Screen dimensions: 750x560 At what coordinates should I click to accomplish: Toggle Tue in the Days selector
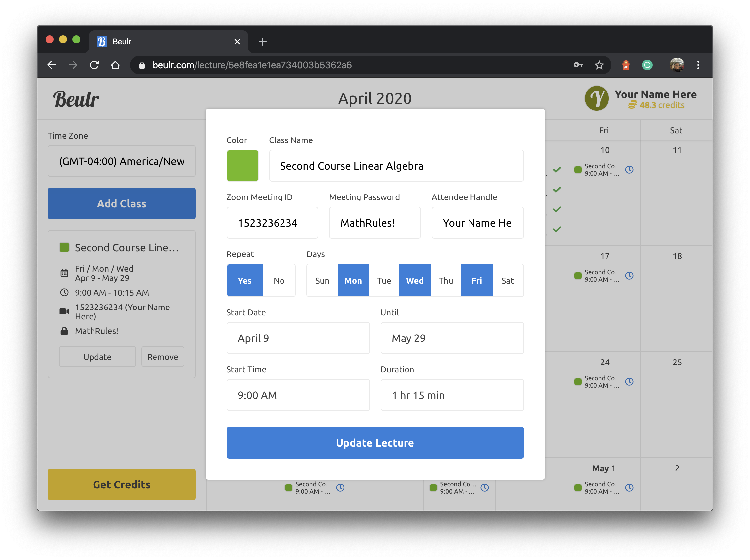point(384,281)
